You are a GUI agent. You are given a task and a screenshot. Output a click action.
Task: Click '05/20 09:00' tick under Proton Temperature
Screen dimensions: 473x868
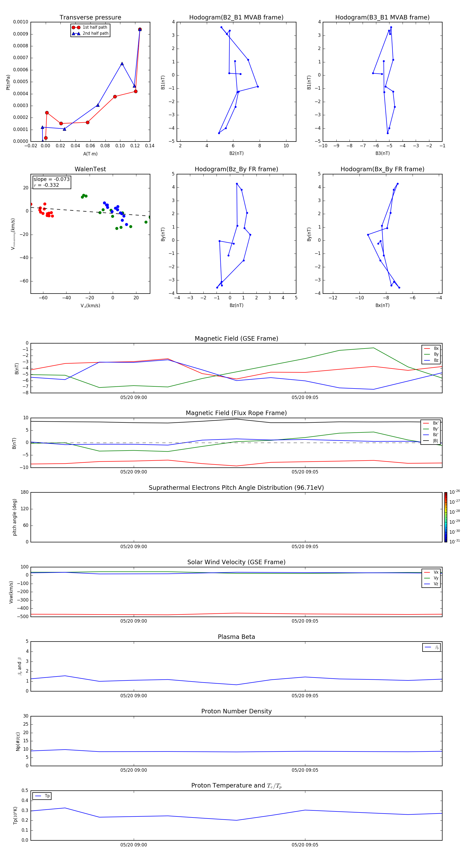(134, 845)
